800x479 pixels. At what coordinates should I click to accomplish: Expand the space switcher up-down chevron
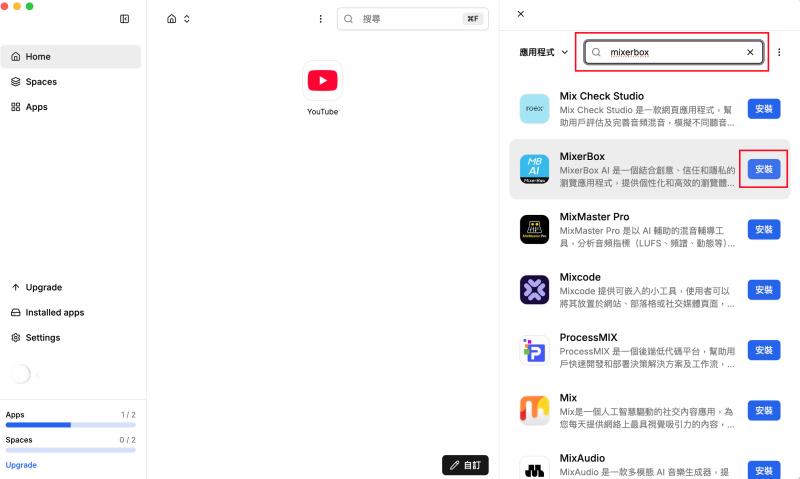point(187,19)
